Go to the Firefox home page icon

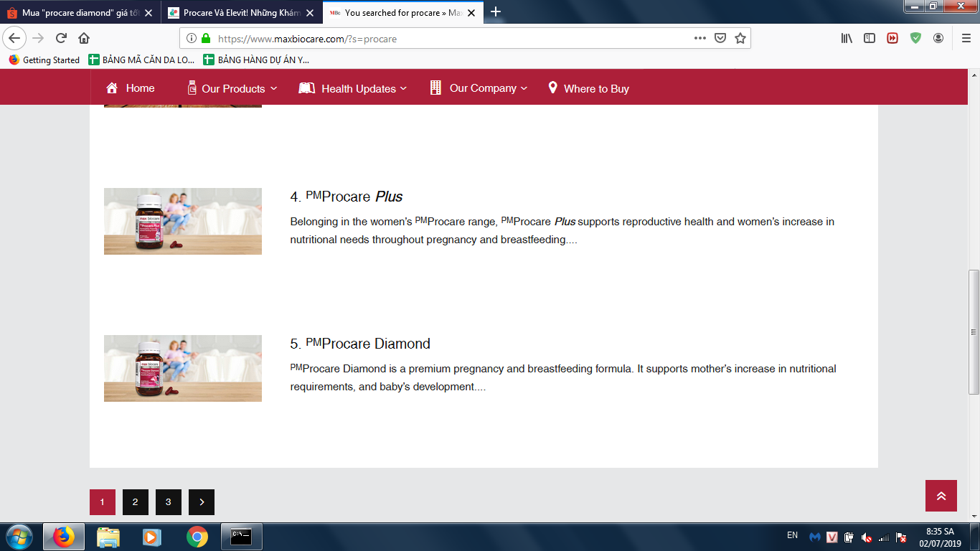click(84, 39)
